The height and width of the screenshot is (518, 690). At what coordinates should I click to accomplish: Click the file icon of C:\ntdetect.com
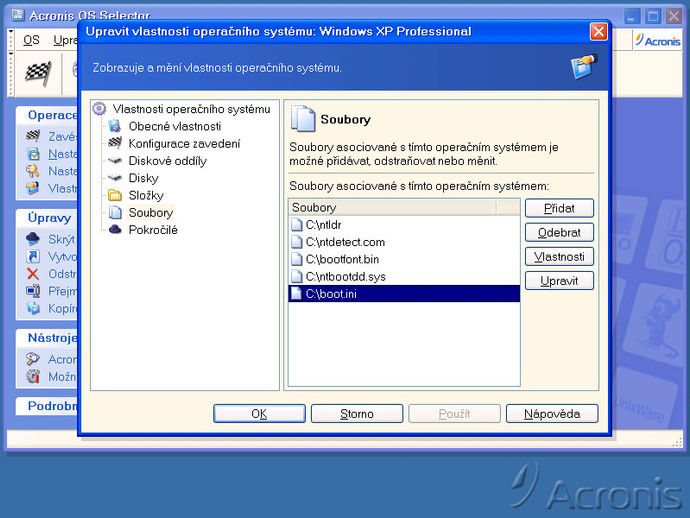tap(297, 242)
